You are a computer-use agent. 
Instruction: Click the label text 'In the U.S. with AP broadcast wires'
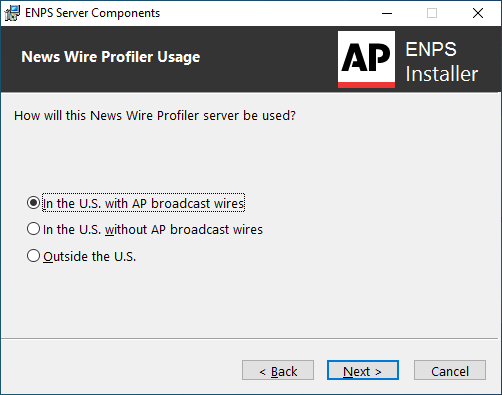pyautogui.click(x=144, y=203)
